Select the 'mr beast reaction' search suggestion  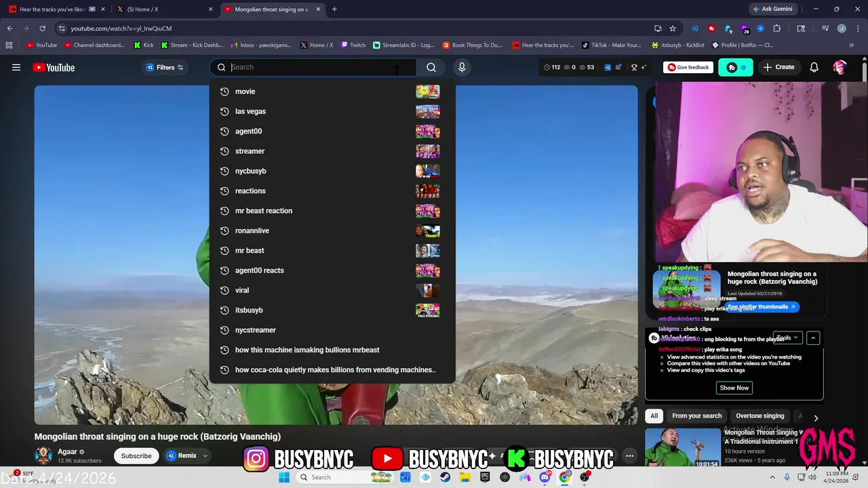point(332,211)
